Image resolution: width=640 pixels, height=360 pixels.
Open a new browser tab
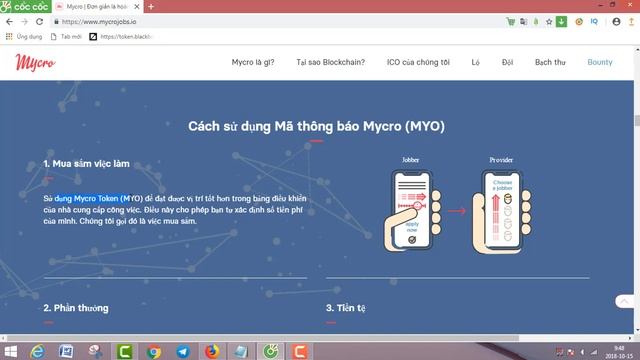point(151,7)
